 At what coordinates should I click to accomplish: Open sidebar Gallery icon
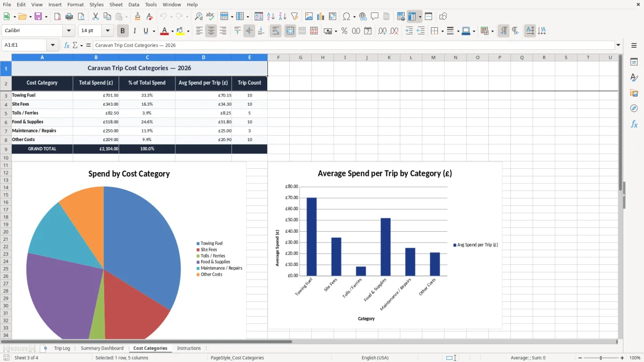634,93
